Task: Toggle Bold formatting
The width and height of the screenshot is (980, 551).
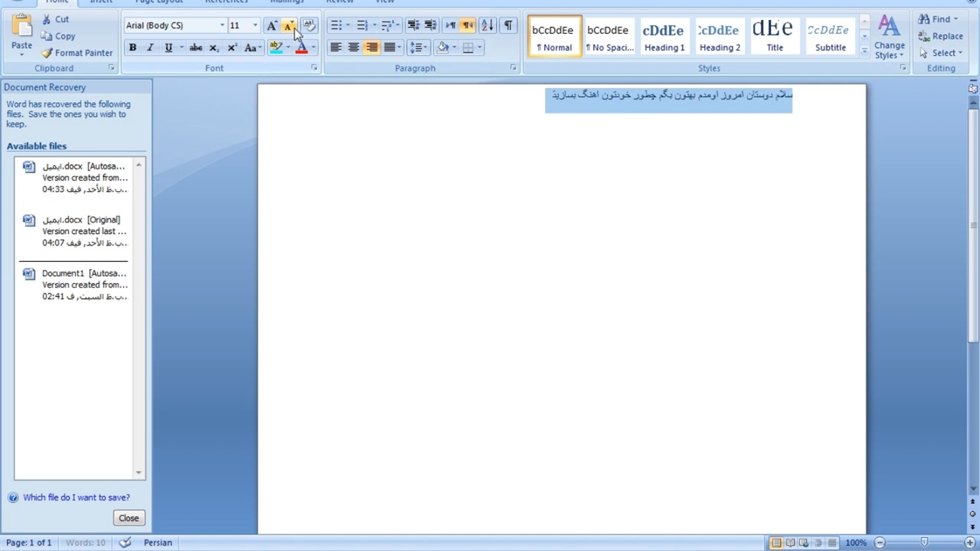Action: [x=132, y=47]
